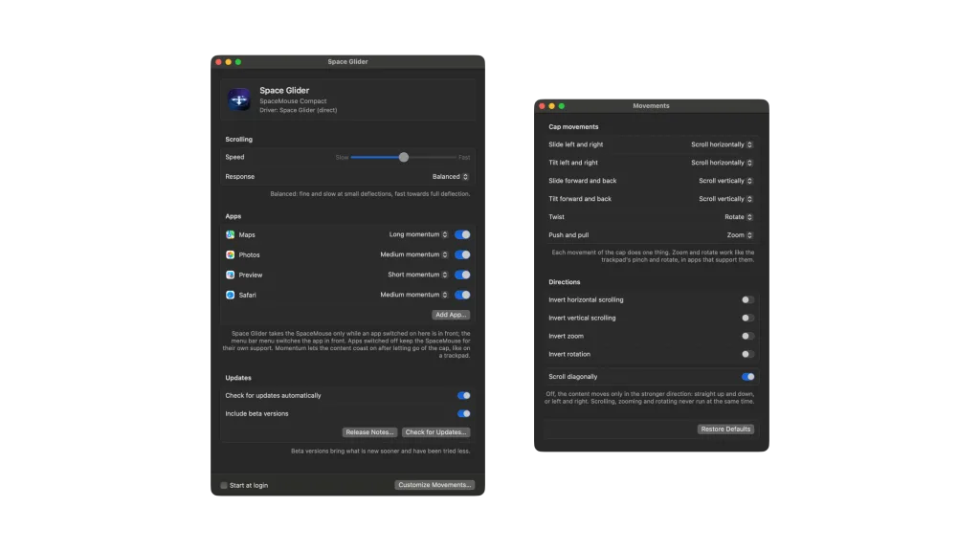Enable Start at login checkbox
Image resolution: width=980 pixels, height=551 pixels.
coord(224,485)
